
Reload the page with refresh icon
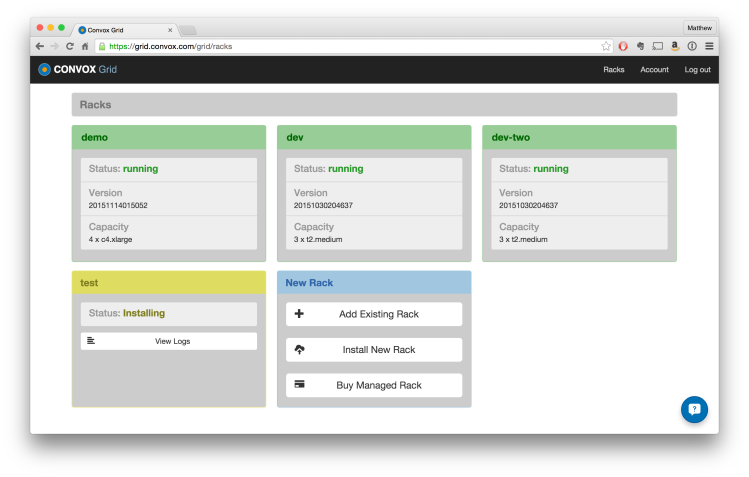click(x=70, y=46)
